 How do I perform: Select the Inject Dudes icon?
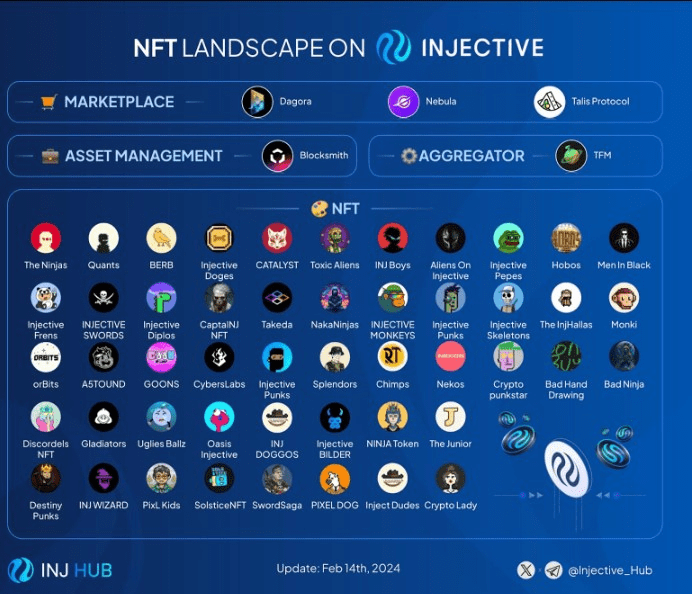pos(393,479)
